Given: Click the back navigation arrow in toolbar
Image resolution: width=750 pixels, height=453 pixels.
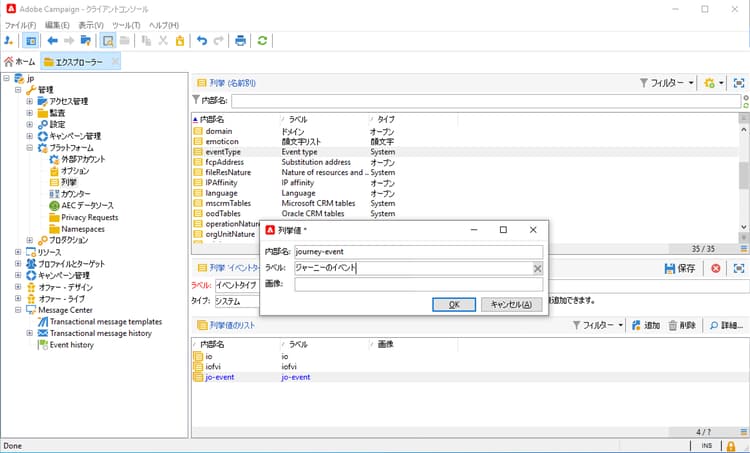Looking at the screenshot, I should pyautogui.click(x=53, y=41).
